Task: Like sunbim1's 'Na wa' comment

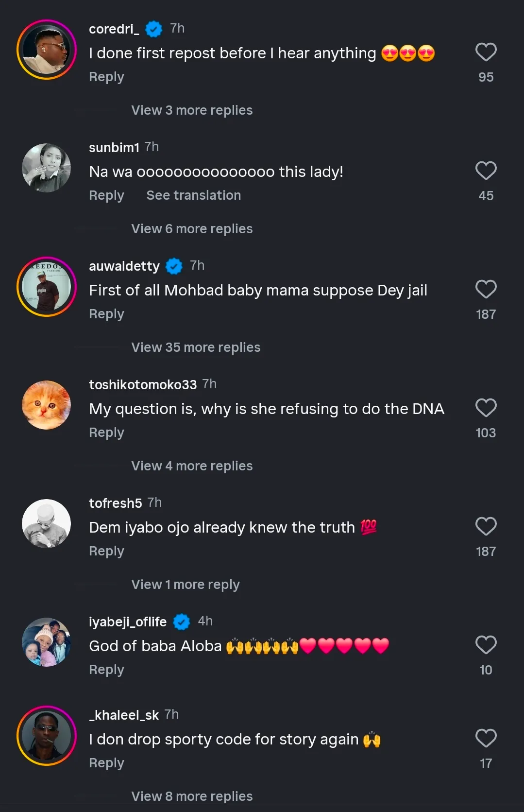Action: tap(486, 171)
